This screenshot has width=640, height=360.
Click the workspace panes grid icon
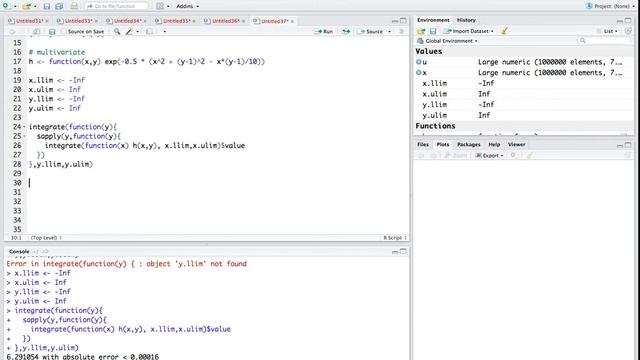[160, 6]
